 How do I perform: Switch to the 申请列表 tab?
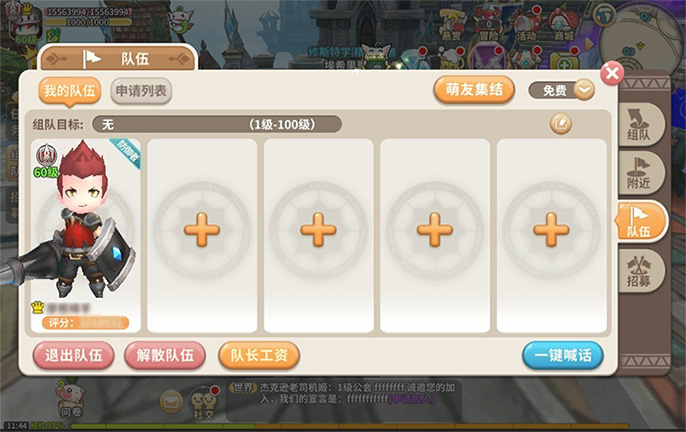coord(141,91)
